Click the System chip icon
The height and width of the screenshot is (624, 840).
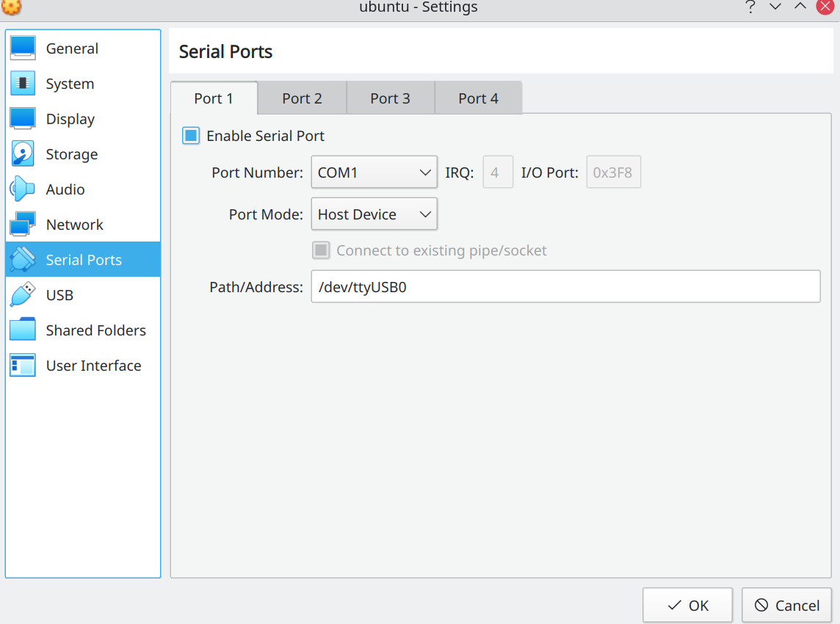pos(23,84)
